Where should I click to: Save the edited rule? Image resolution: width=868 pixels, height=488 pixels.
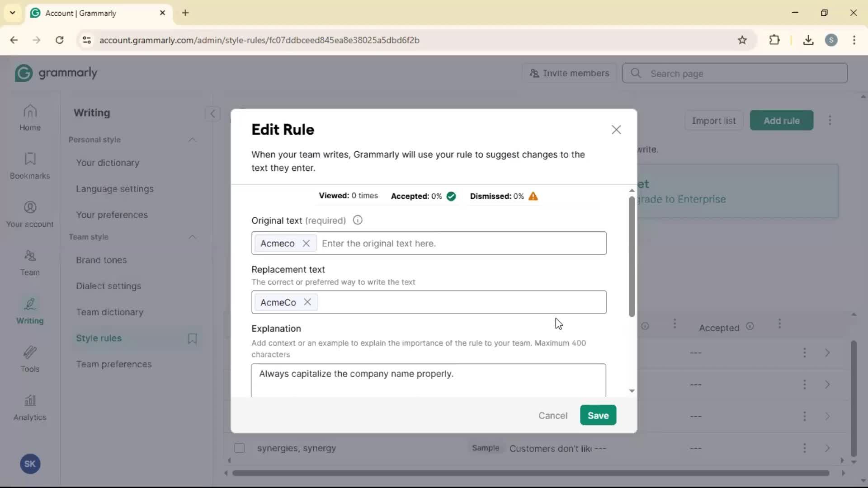pos(598,415)
